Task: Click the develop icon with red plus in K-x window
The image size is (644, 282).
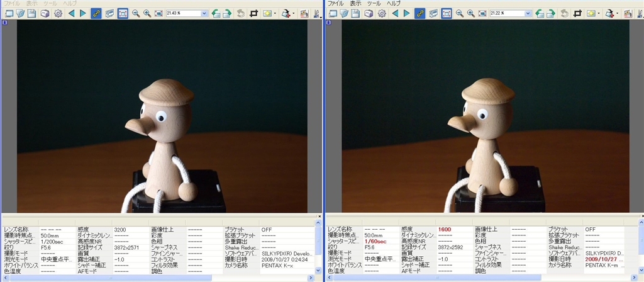Action: [286, 14]
